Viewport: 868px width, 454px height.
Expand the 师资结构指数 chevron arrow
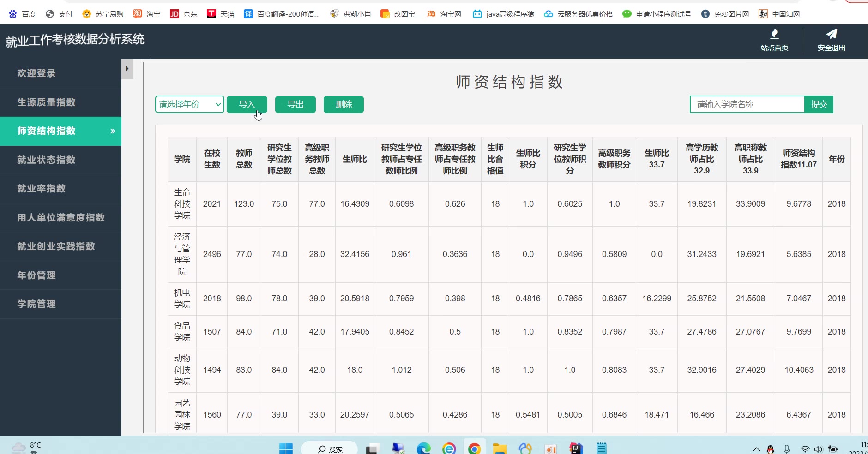click(x=113, y=131)
